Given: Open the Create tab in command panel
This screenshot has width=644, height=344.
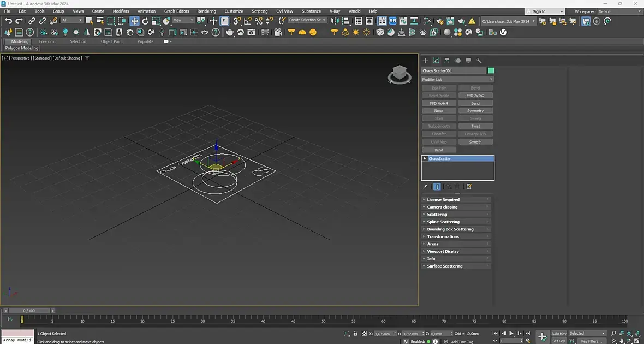Looking at the screenshot, I should (x=425, y=61).
